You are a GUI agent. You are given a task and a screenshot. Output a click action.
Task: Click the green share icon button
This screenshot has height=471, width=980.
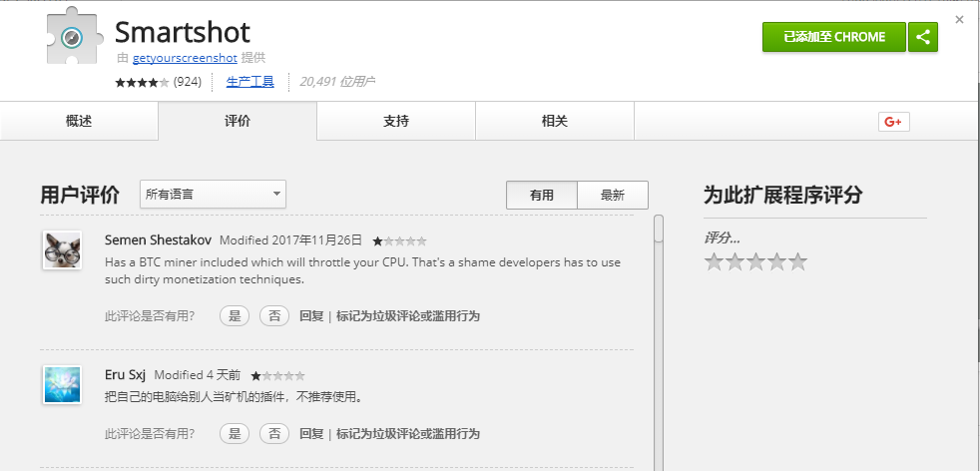(x=923, y=37)
